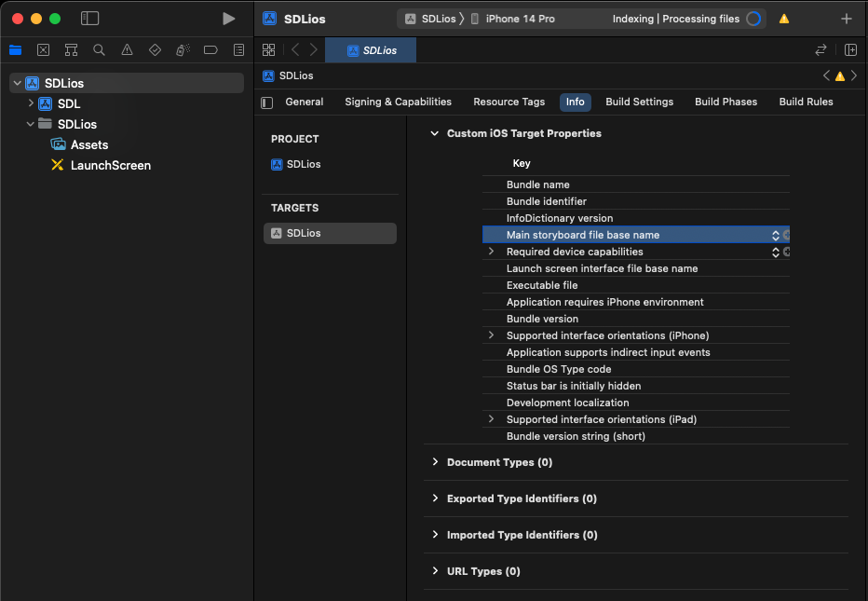Screen dimensions: 868x601
Task: Switch to Signing & Capabilities tab
Action: [398, 102]
